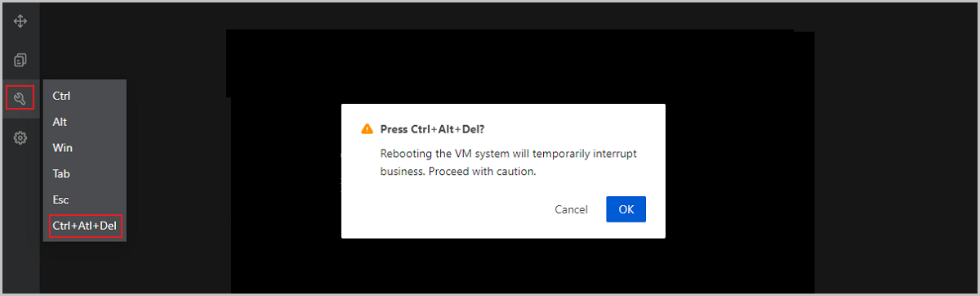Click the "Press Ctrl+Alt+Del?" dialog title
The width and height of the screenshot is (980, 296).
pyautogui.click(x=431, y=129)
